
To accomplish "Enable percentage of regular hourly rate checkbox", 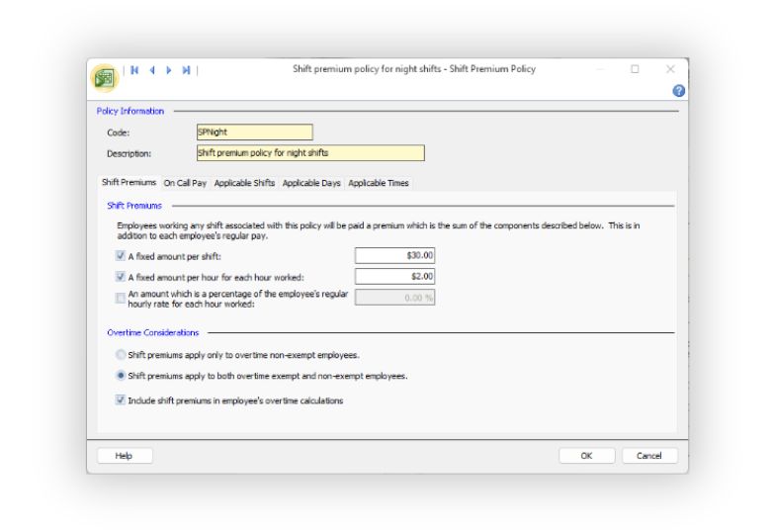I will [x=121, y=299].
